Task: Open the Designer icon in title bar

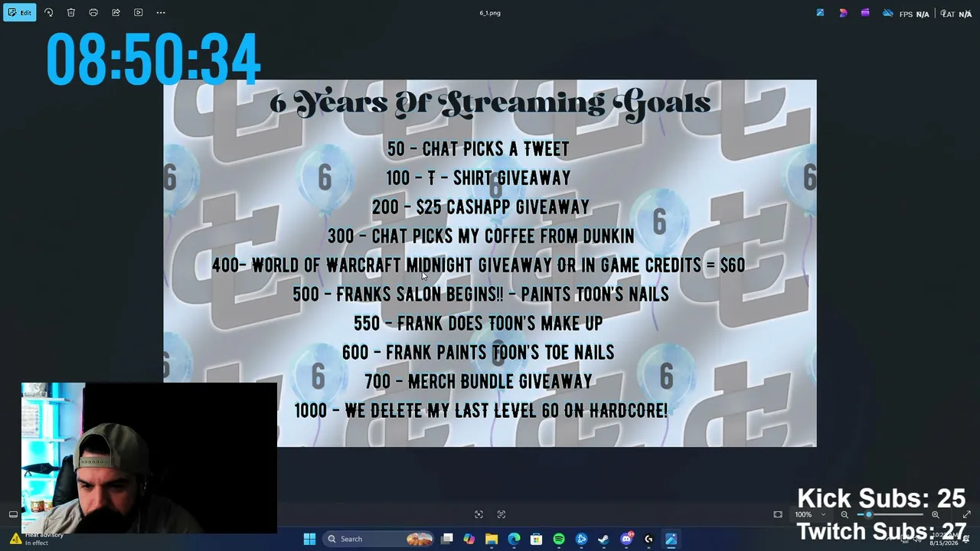Action: tap(843, 13)
